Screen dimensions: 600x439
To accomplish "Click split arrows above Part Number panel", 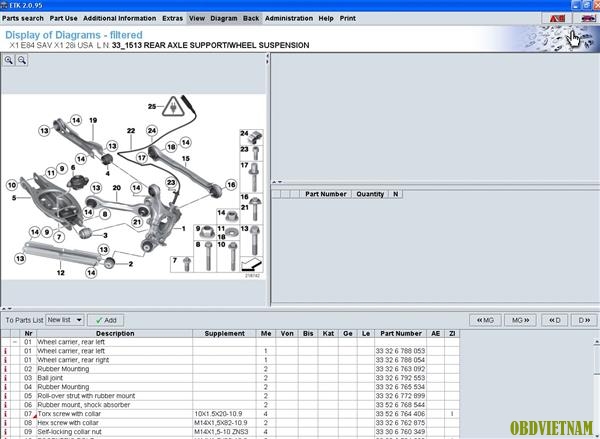I will point(277,182).
